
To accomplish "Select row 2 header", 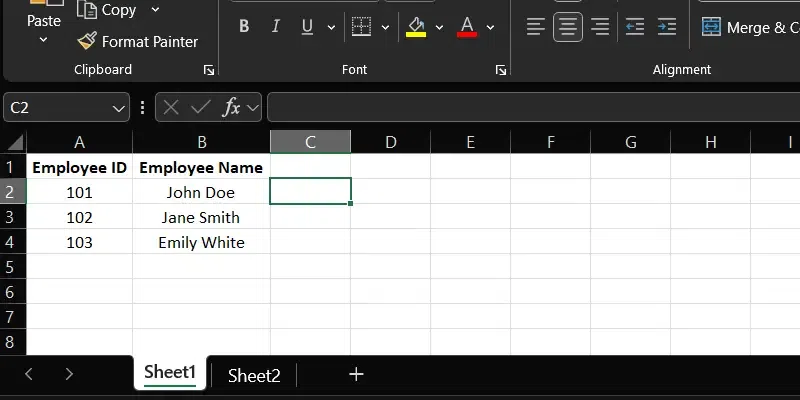I will [13, 191].
